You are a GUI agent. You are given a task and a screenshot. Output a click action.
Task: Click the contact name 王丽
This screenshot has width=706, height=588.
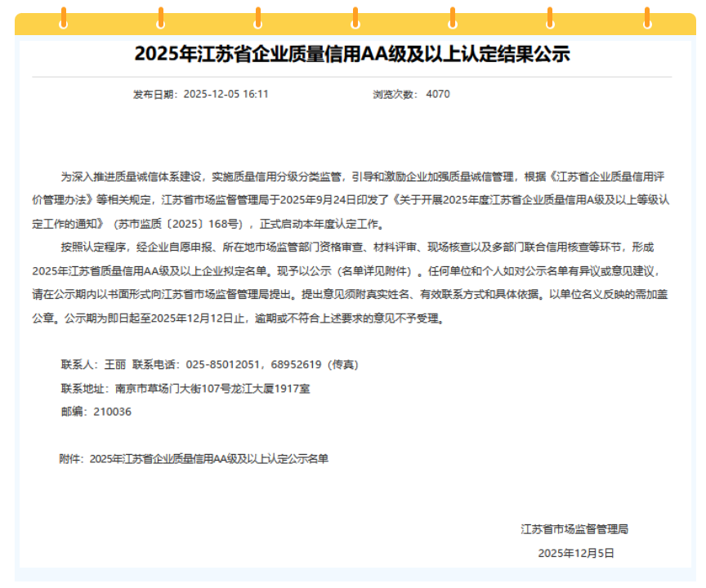(x=115, y=365)
